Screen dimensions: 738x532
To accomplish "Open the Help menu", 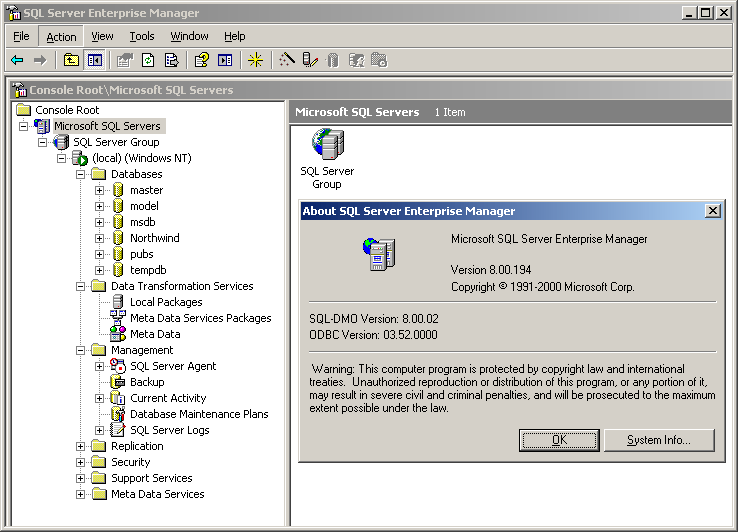I will [234, 36].
